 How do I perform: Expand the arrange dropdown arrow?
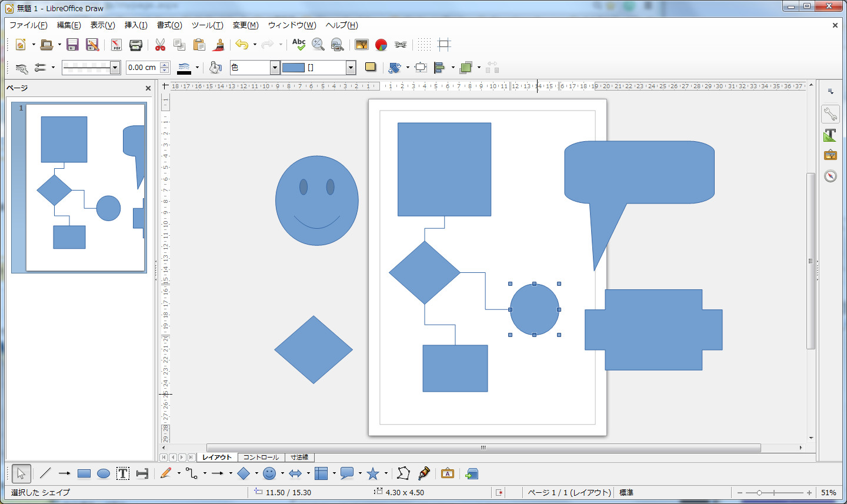[x=479, y=68]
